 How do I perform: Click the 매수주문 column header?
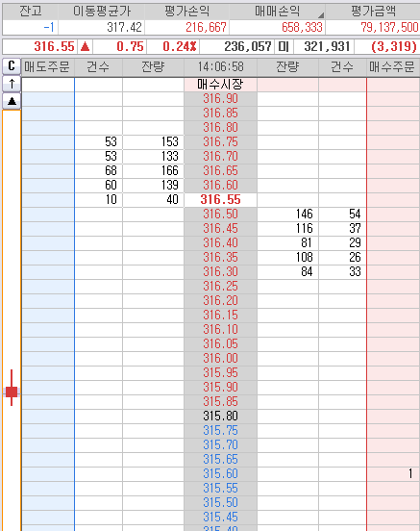coord(393,66)
